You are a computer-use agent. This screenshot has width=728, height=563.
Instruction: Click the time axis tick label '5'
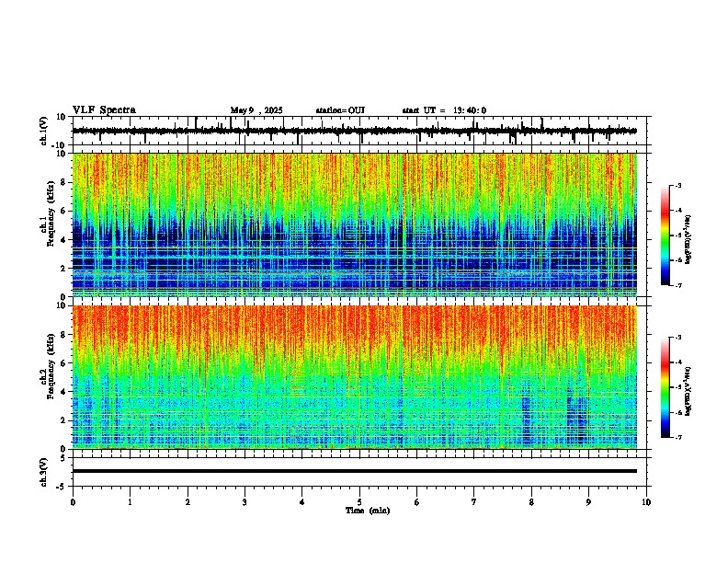tap(359, 502)
